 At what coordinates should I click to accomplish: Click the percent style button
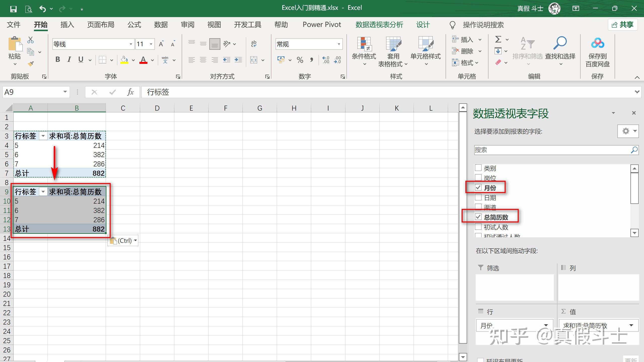tap(300, 60)
